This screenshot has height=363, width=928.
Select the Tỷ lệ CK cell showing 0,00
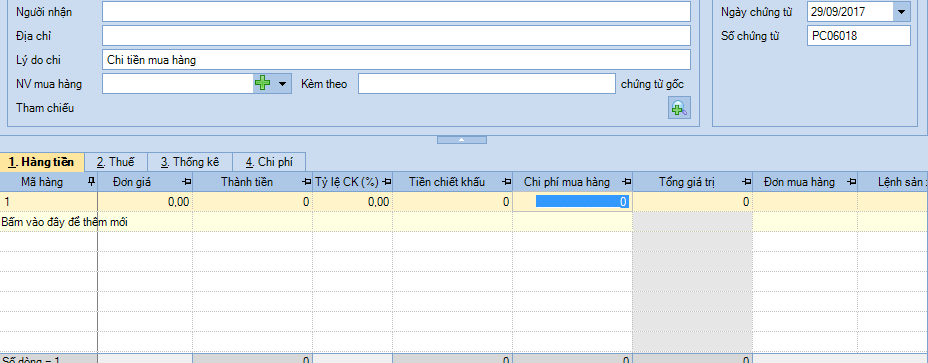(353, 202)
